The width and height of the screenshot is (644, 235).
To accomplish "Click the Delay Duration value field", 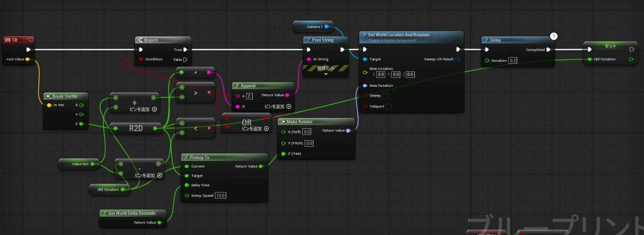I will point(512,61).
